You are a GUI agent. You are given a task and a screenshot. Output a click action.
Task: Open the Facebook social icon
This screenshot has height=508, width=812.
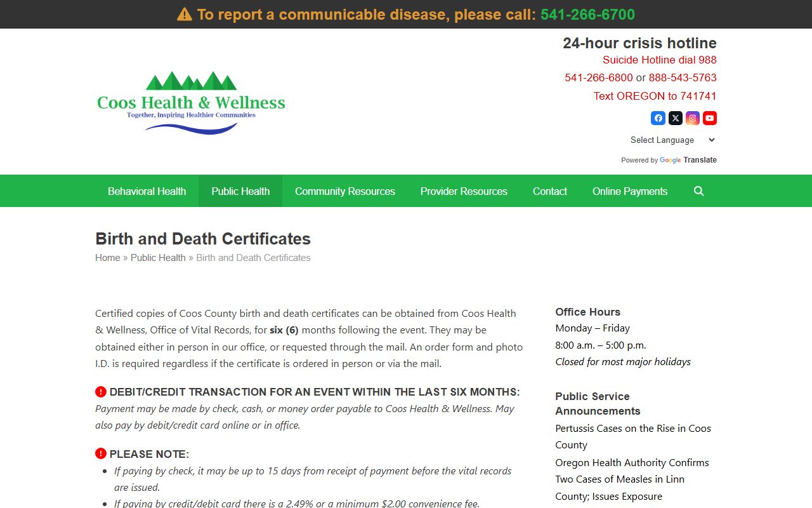point(658,118)
